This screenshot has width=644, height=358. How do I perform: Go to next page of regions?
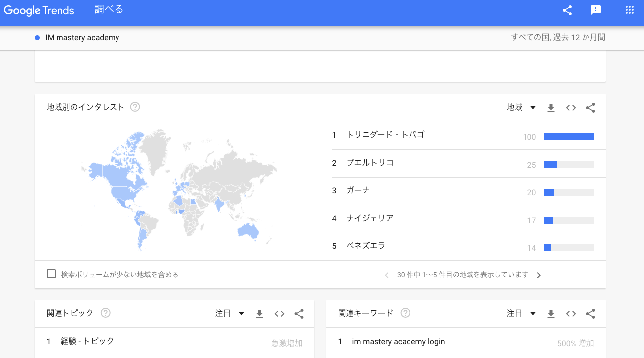(x=539, y=275)
